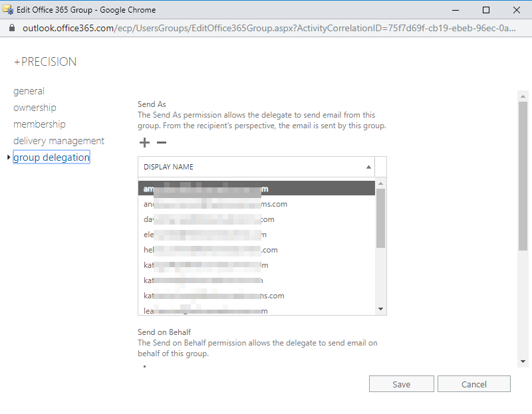532x414 pixels.
Task: Sort the list by DISPLAY NAME header
Action: (x=256, y=167)
